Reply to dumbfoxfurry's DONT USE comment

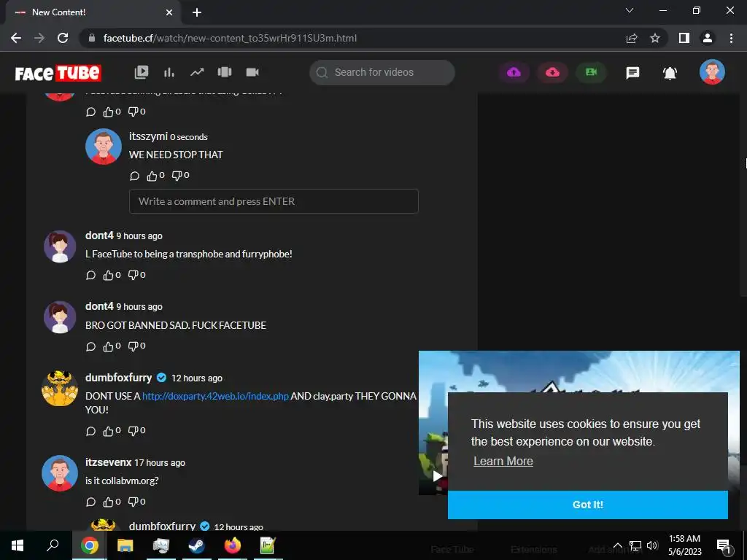point(90,432)
